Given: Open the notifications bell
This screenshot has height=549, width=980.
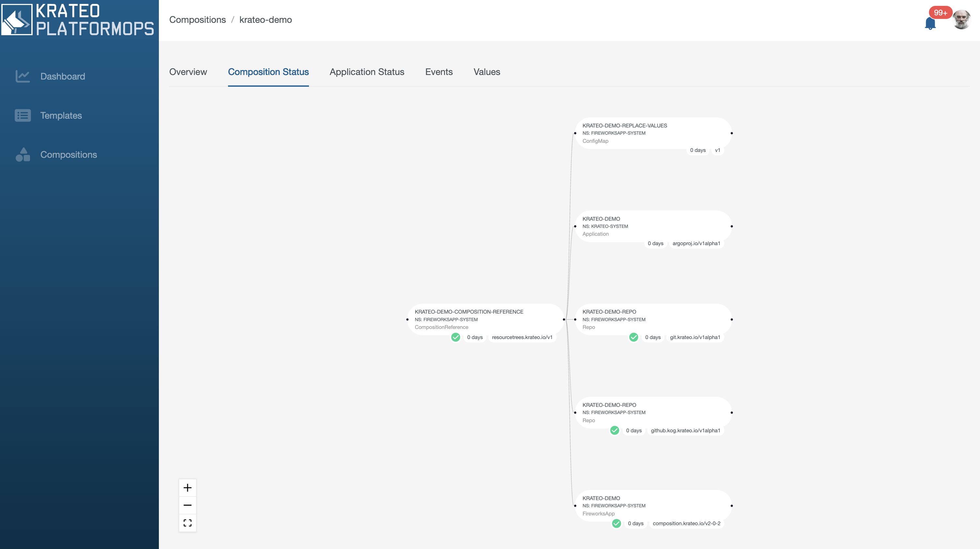Looking at the screenshot, I should point(930,23).
